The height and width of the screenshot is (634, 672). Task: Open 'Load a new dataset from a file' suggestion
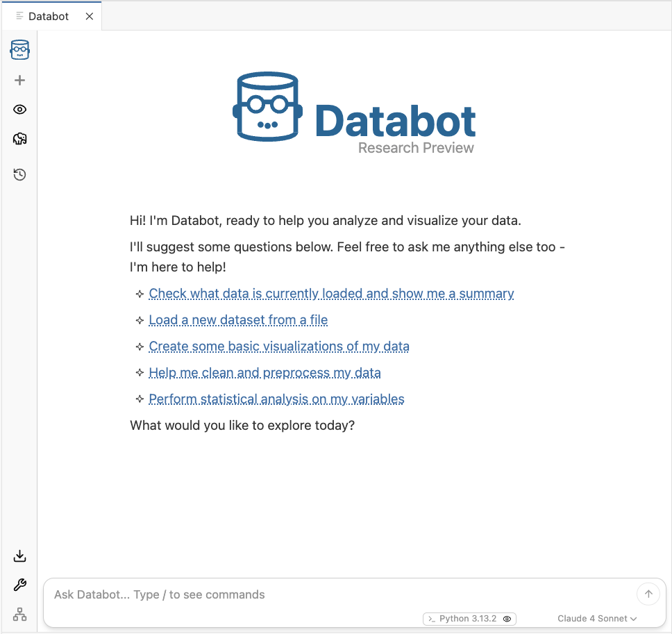(x=238, y=320)
